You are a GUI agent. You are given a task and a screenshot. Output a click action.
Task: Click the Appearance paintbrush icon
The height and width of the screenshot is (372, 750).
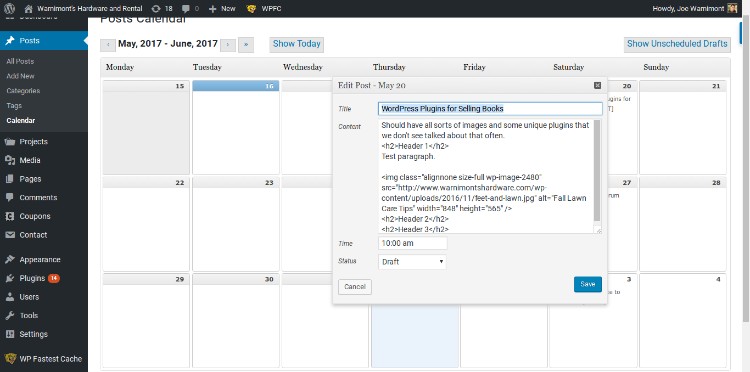tap(10, 260)
